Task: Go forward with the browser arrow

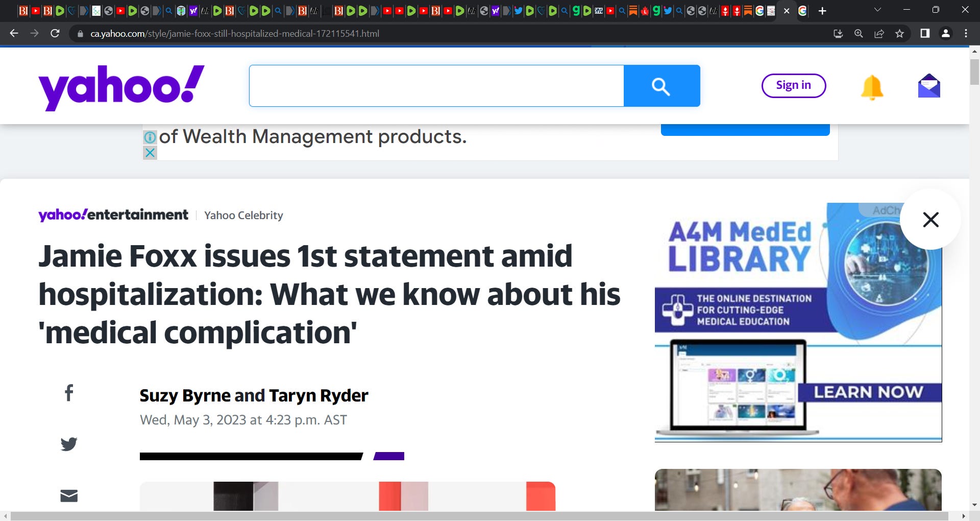Action: pos(34,33)
